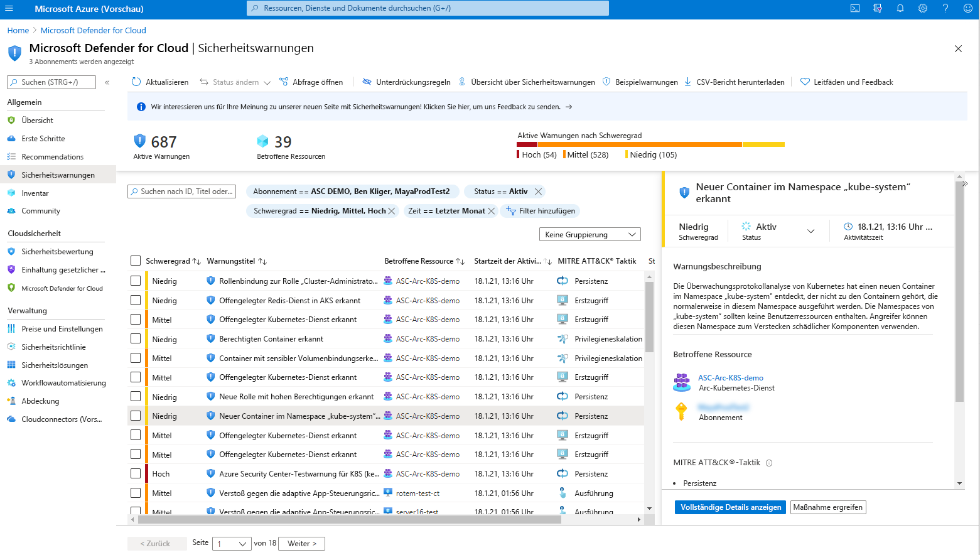The width and height of the screenshot is (980, 555).
Task: Click the Beispielwarnungen shield icon
Action: (606, 82)
